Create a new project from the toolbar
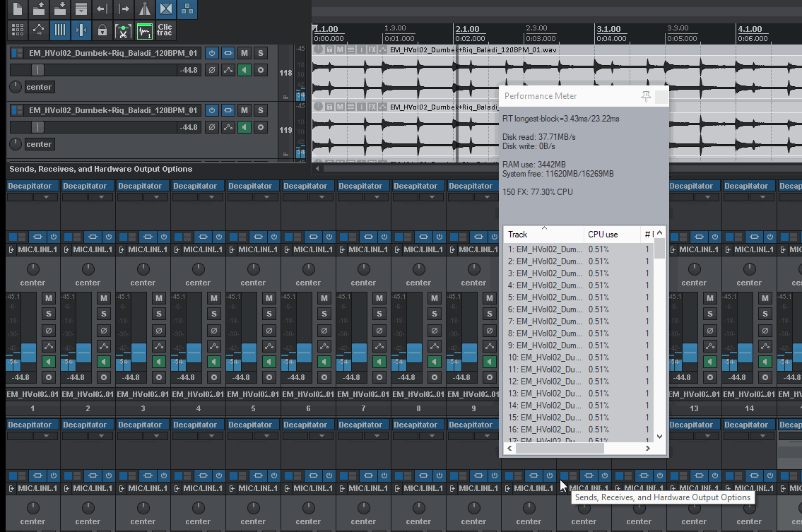The width and height of the screenshot is (802, 532). [x=18, y=8]
